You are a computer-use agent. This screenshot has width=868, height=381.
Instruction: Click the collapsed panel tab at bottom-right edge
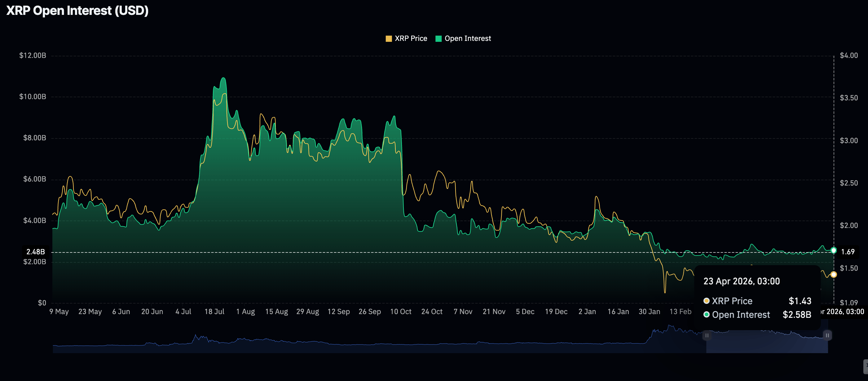(865, 366)
